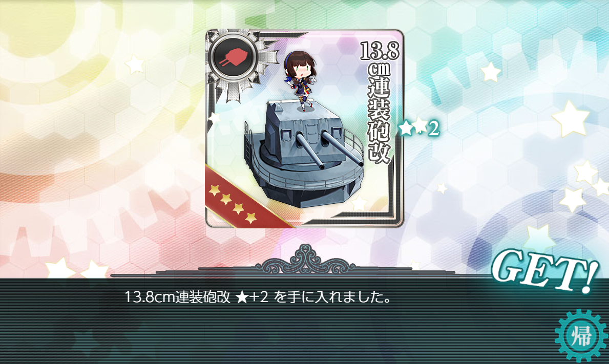Click the ornamental flourish above the message bar
The width and height of the screenshot is (609, 364).
click(305, 259)
